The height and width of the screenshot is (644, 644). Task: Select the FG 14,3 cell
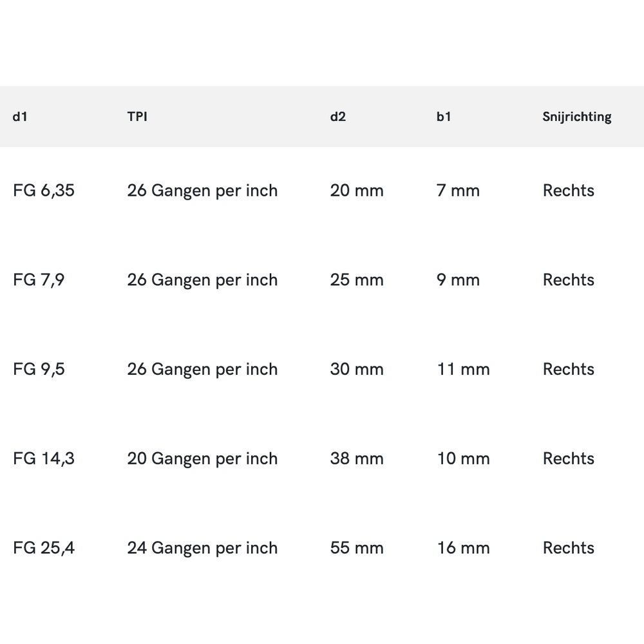click(x=44, y=459)
